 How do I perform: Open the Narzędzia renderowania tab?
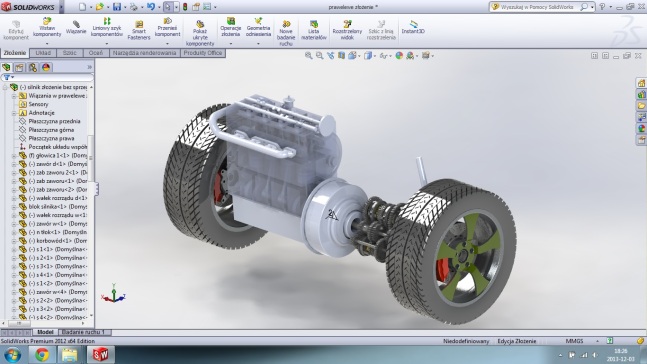tap(145, 53)
